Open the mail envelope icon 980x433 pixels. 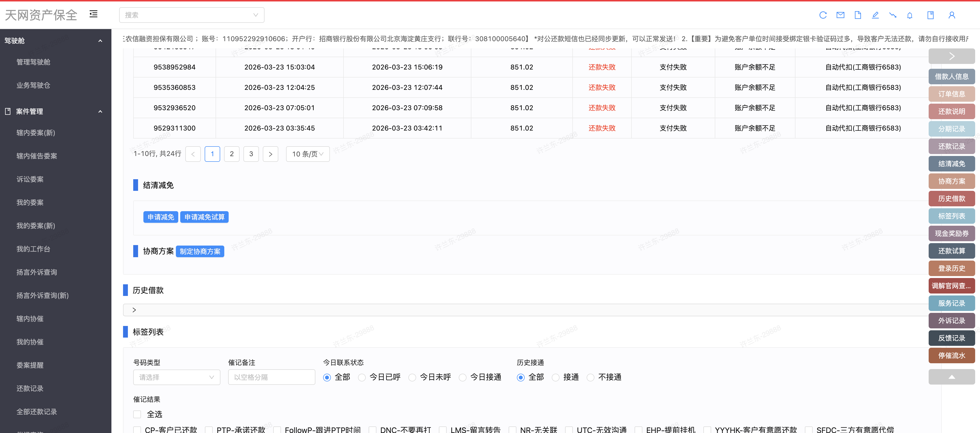click(x=840, y=15)
